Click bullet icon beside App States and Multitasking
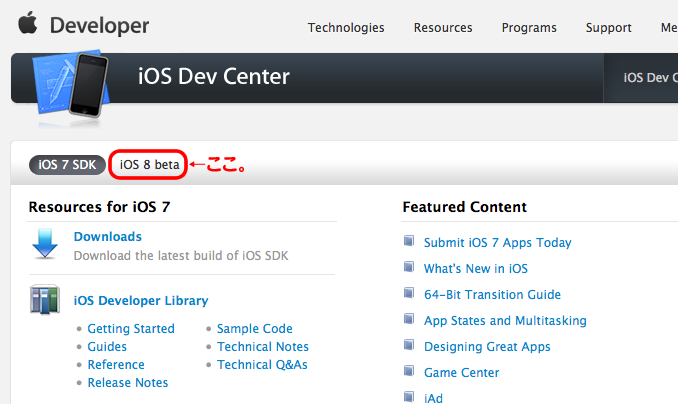The width and height of the screenshot is (678, 404). coord(409,319)
